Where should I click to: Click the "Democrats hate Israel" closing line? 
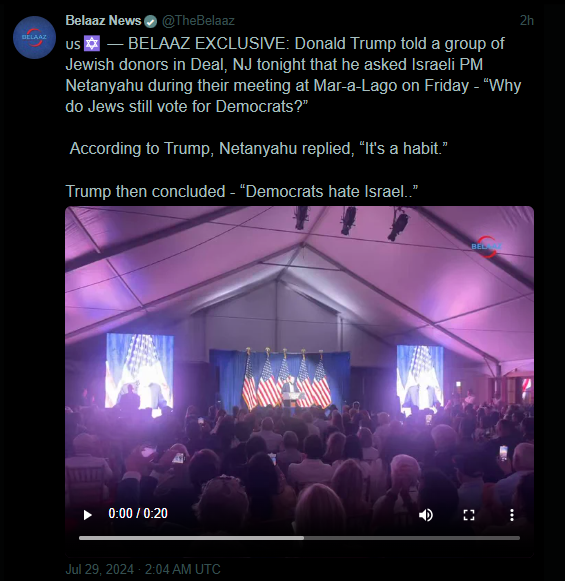(242, 192)
